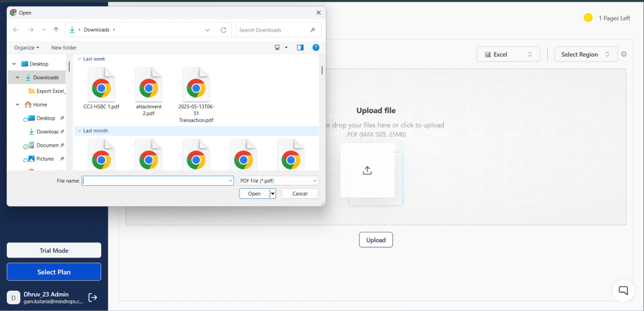
Task: Click the address bar Downloads breadcrumb
Action: pyautogui.click(x=96, y=30)
